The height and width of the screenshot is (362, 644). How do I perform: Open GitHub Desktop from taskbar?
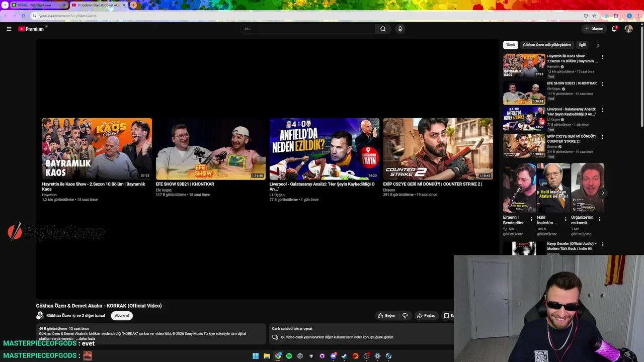coord(322,356)
